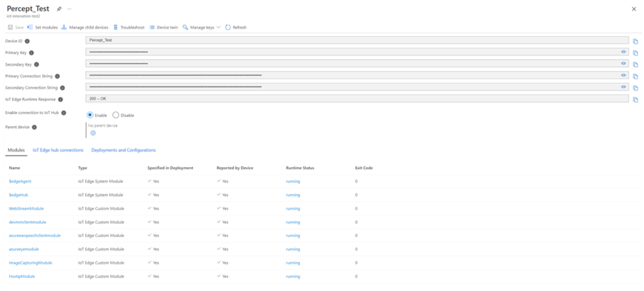Pin the Percept_Test blade
The height and width of the screenshot is (291, 644).
point(59,10)
